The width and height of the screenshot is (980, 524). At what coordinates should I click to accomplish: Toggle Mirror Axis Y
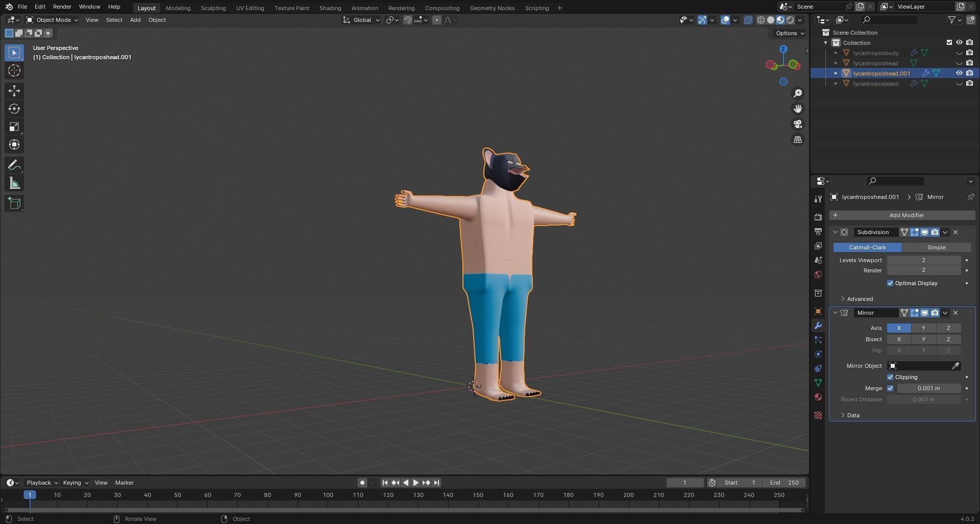(x=923, y=328)
